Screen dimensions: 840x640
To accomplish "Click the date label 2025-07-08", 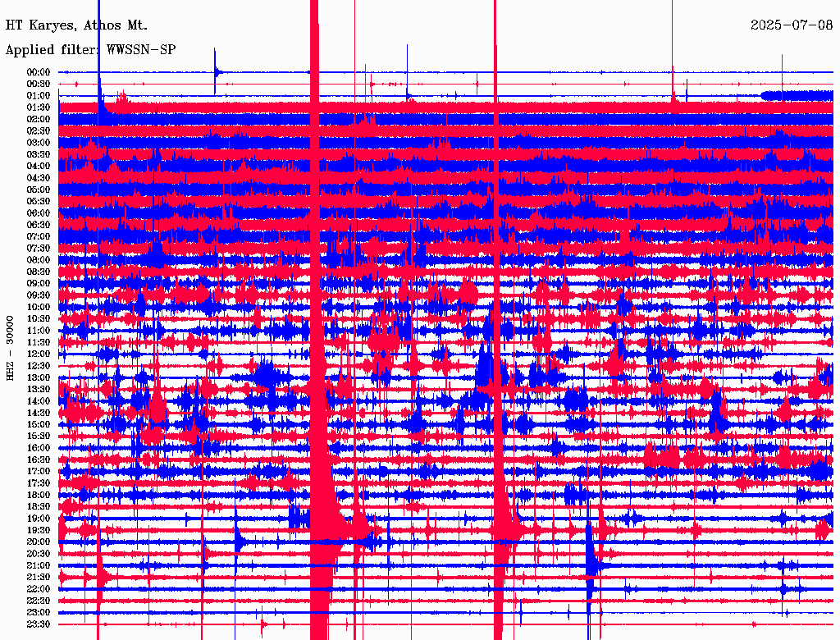I will (792, 25).
